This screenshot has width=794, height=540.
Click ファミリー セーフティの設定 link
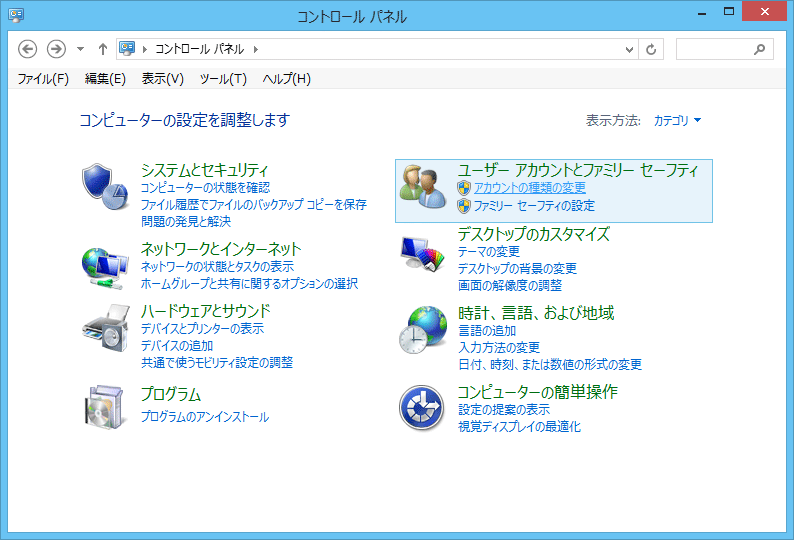click(534, 206)
